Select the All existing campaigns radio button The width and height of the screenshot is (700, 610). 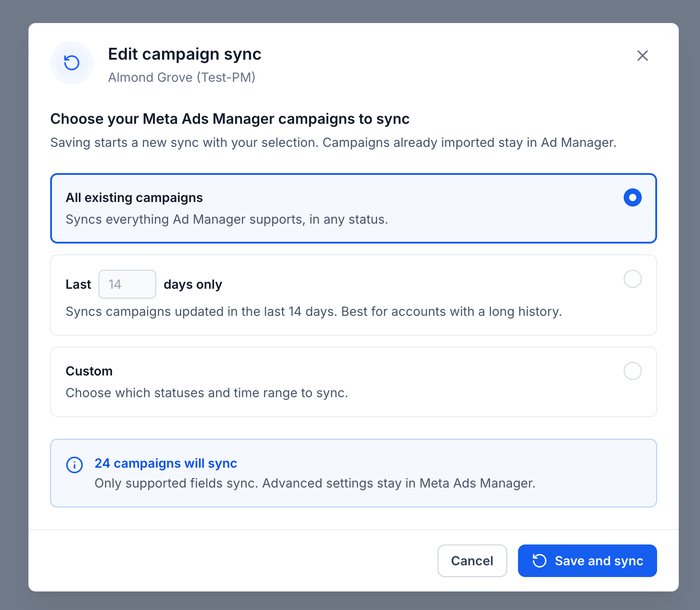[632, 197]
